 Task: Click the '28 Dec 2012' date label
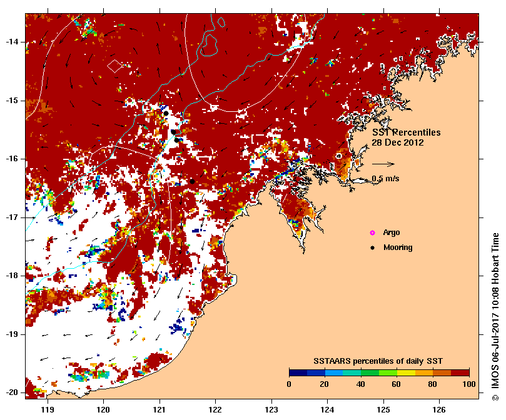[x=398, y=142]
